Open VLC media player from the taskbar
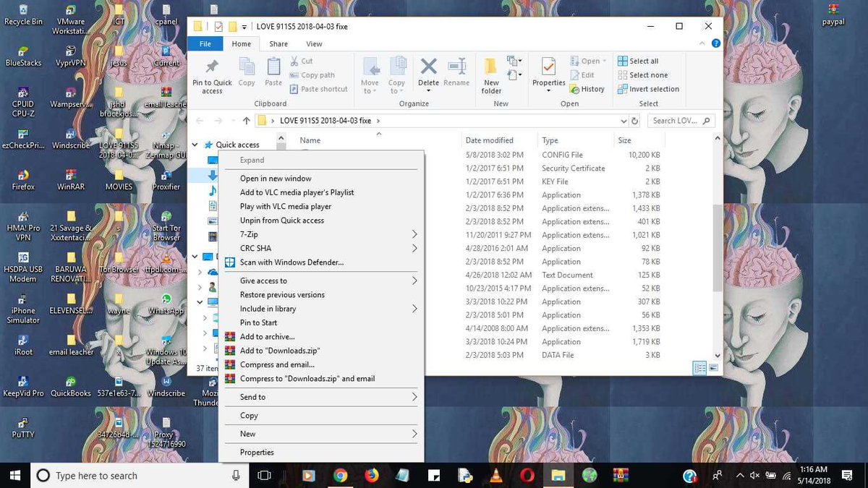This screenshot has height=488, width=868. (496, 475)
